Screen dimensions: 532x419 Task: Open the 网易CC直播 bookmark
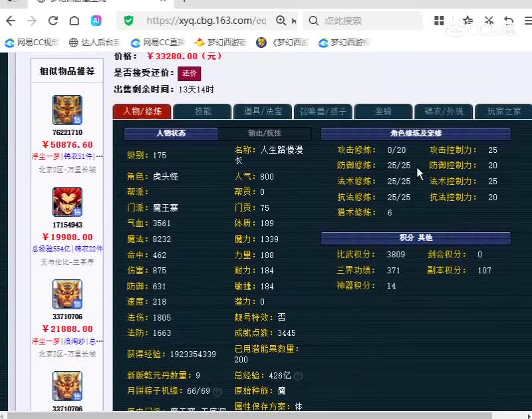click(x=158, y=43)
